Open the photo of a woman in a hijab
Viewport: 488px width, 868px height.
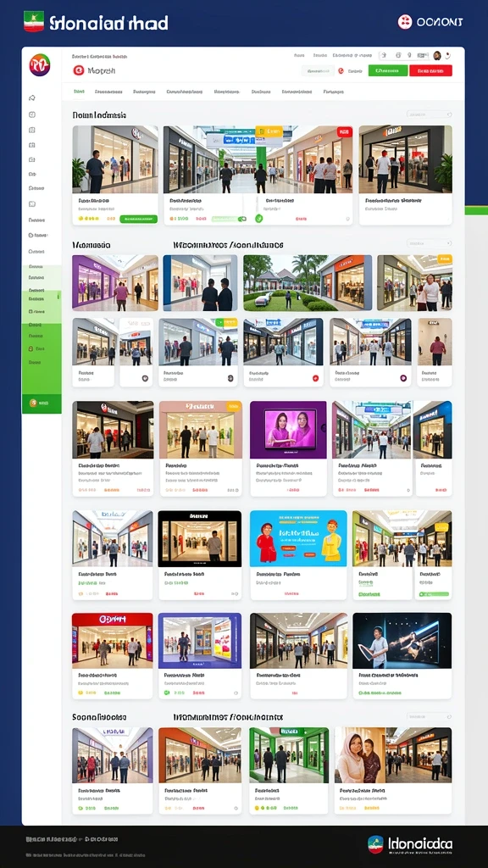click(x=360, y=755)
